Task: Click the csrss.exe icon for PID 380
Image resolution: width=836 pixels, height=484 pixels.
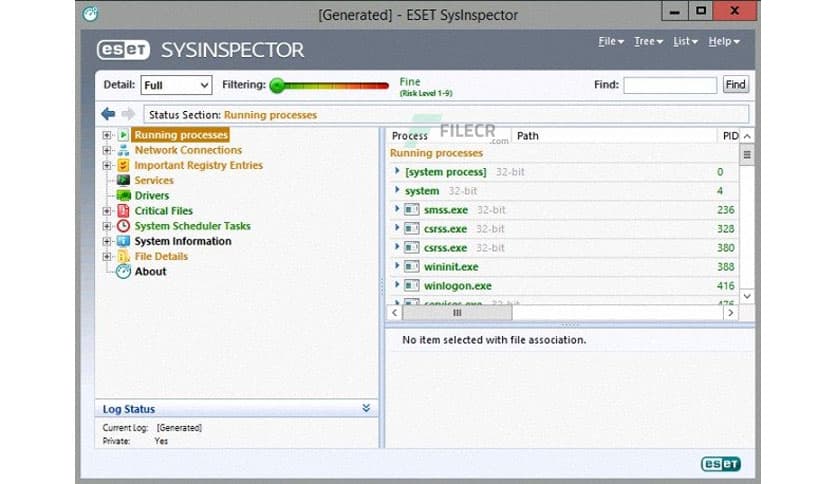Action: 412,248
